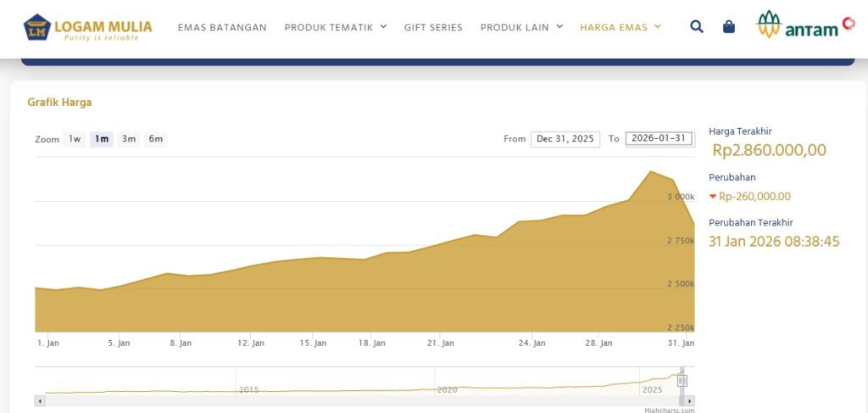Open the search magnifier icon

click(697, 27)
